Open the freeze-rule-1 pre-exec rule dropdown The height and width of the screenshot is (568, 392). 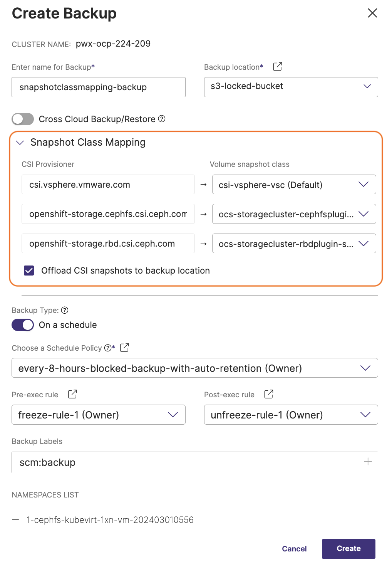click(98, 415)
